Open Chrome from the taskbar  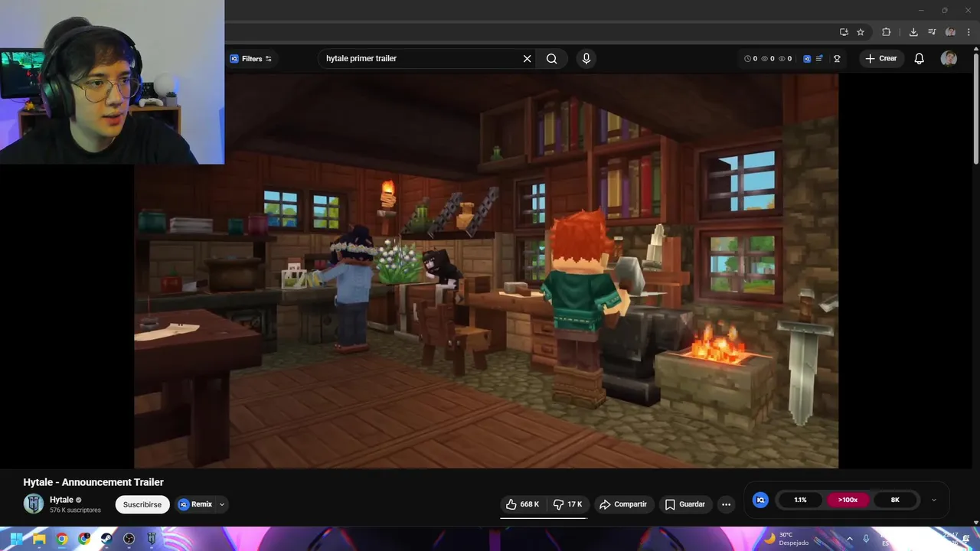click(61, 539)
